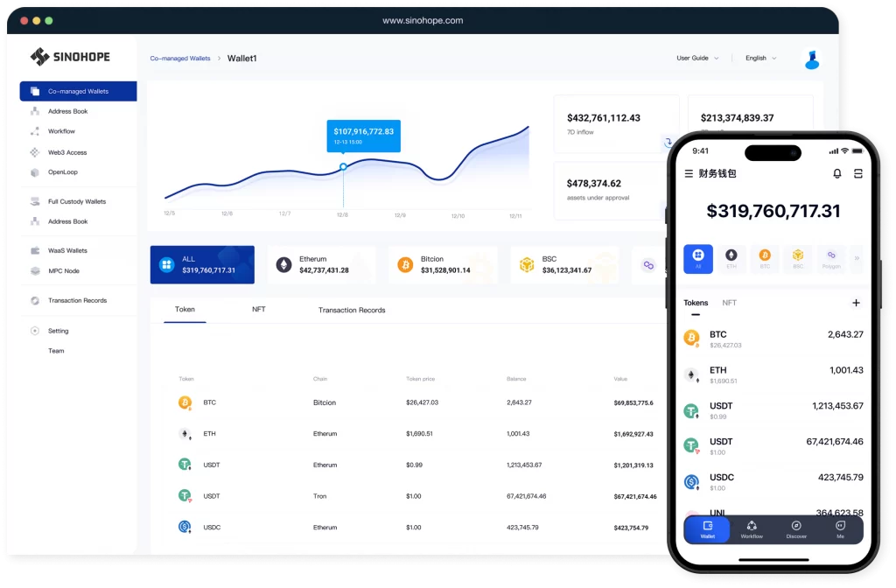The height and width of the screenshot is (588, 896).
Task: Tap the Workflow tab in phone navbar
Action: coord(752,529)
